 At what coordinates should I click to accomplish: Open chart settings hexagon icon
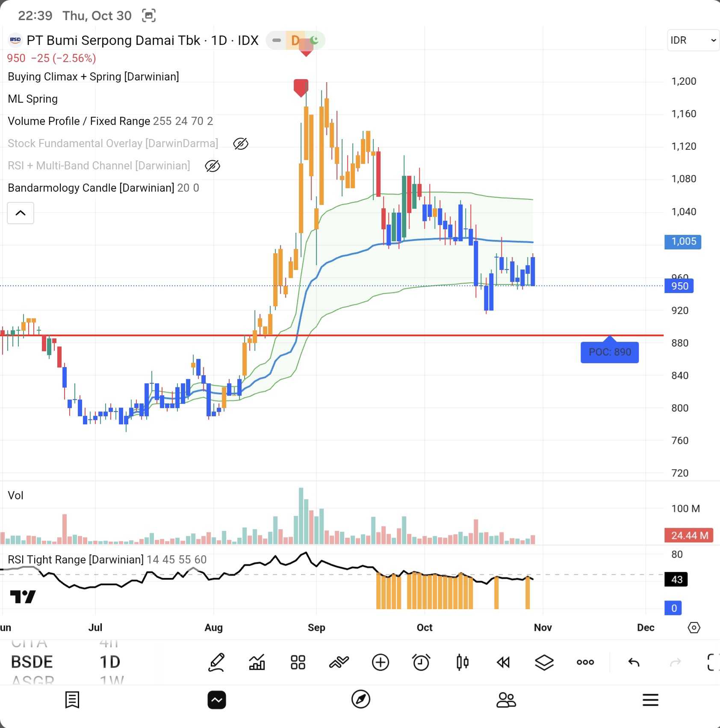(694, 627)
